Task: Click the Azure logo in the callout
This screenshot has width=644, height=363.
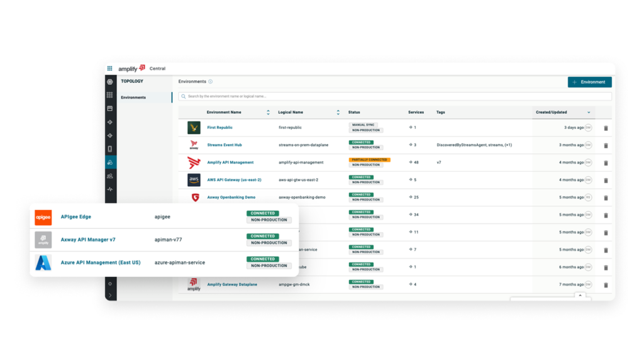Action: pyautogui.click(x=43, y=263)
